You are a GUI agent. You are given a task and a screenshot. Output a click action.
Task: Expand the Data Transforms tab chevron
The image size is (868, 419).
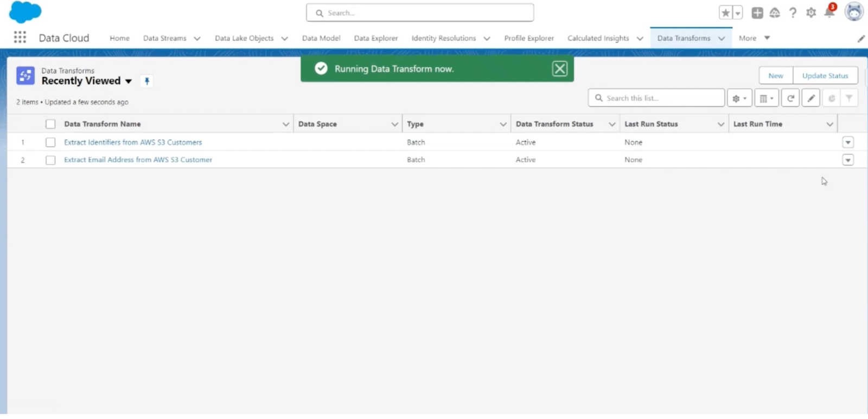click(x=722, y=38)
